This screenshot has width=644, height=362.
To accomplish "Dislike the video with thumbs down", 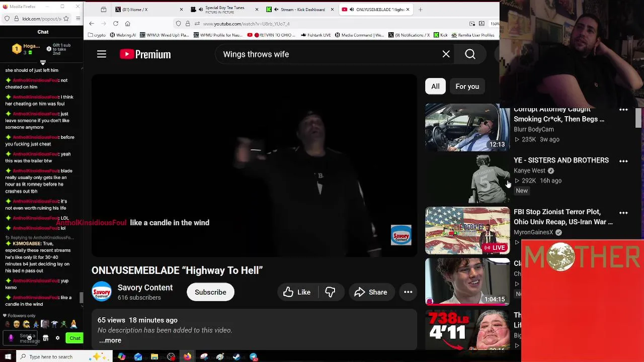I will click(x=330, y=292).
